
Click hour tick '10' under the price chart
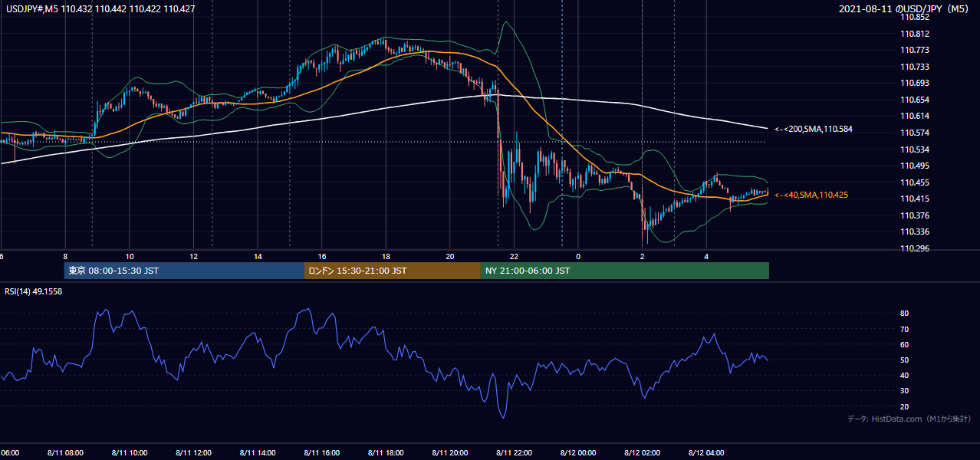point(130,256)
